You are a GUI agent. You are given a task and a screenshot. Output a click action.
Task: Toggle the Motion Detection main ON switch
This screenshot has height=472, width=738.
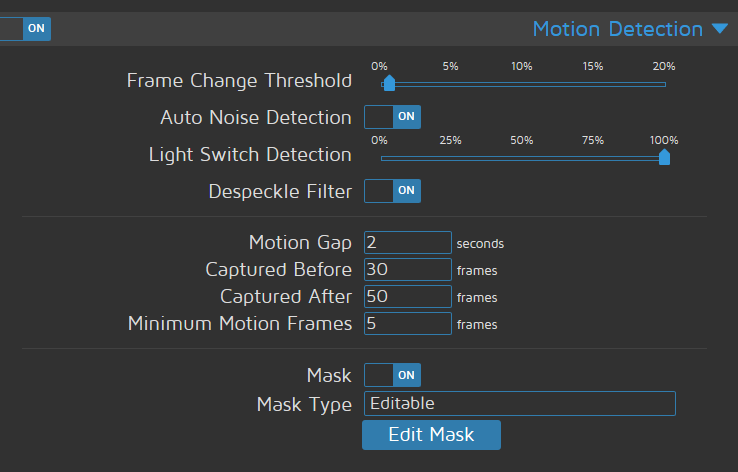[x=24, y=28]
